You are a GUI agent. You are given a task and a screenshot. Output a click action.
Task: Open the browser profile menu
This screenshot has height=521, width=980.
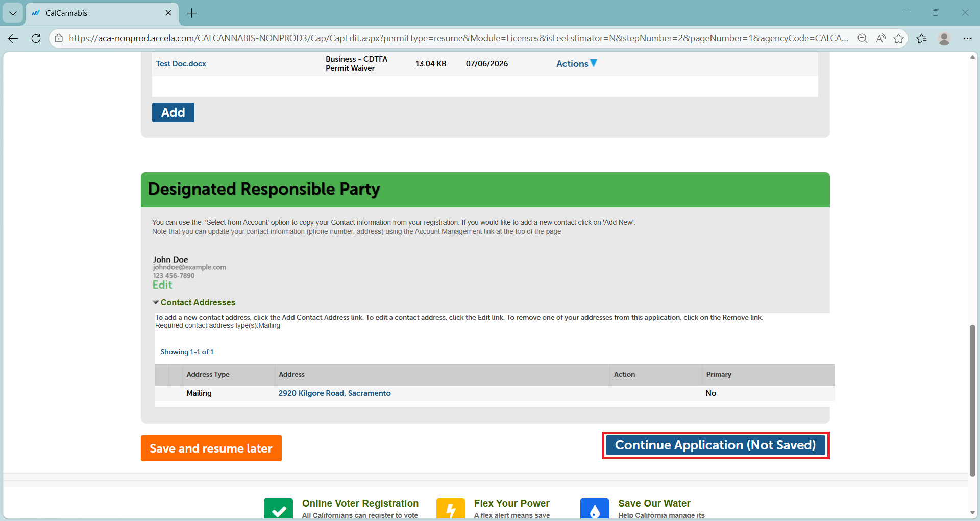(x=944, y=38)
